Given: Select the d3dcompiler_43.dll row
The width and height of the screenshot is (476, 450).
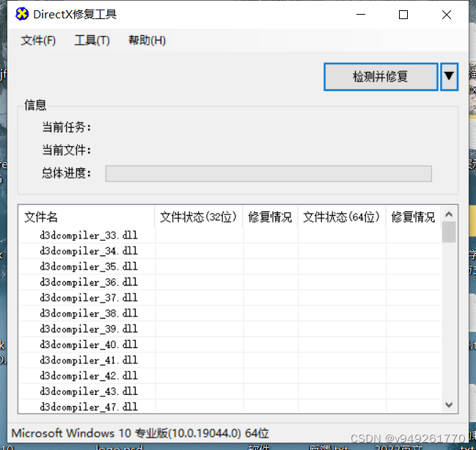Looking at the screenshot, I should (x=230, y=391).
